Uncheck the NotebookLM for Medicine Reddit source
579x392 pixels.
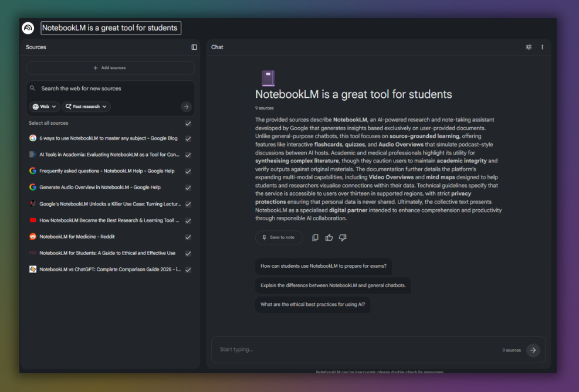tap(188, 237)
